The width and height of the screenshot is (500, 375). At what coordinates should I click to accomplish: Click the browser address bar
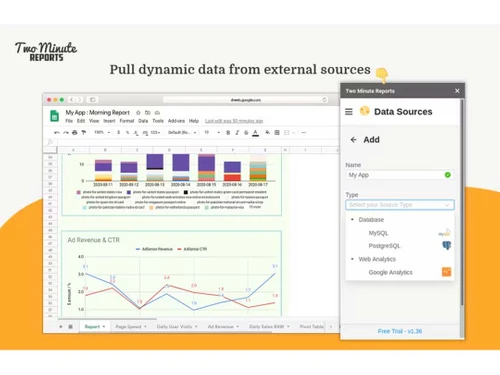pyautogui.click(x=246, y=100)
